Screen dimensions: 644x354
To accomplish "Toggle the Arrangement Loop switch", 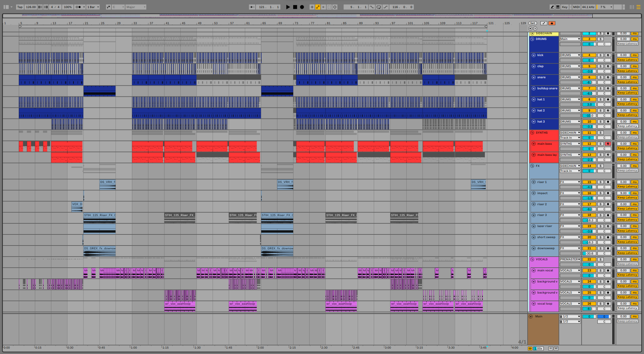I will pyautogui.click(x=379, y=7).
